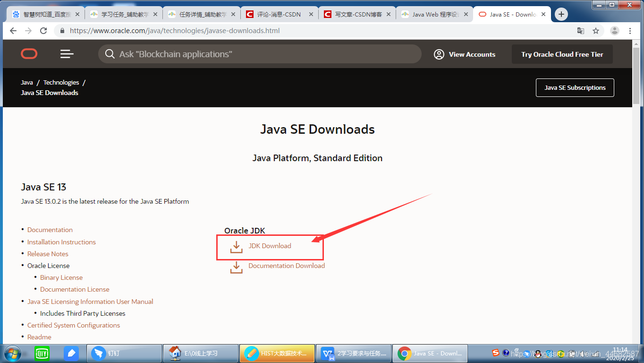Launch the iQIYI taskbar icon
This screenshot has width=644, height=363.
pos(42,353)
